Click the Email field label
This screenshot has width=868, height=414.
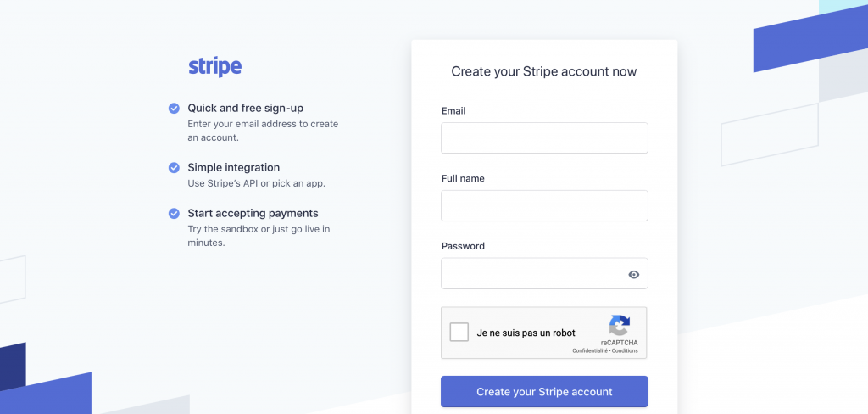tap(453, 111)
